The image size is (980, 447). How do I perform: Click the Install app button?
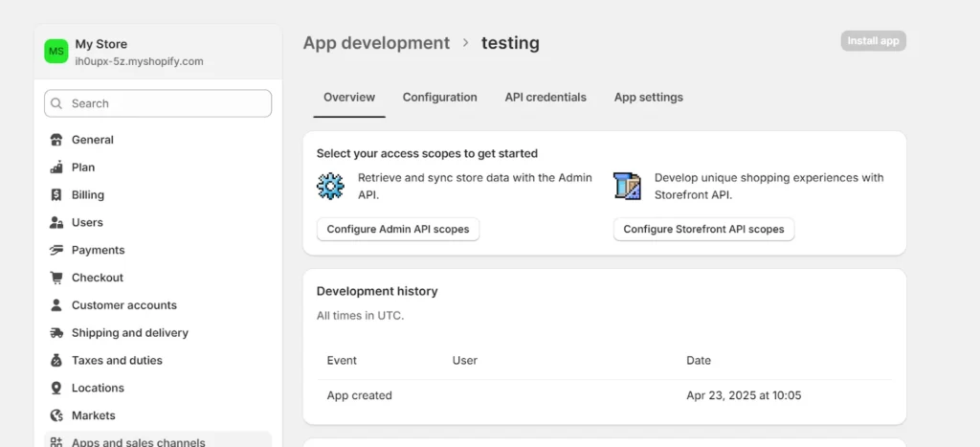[x=873, y=41]
